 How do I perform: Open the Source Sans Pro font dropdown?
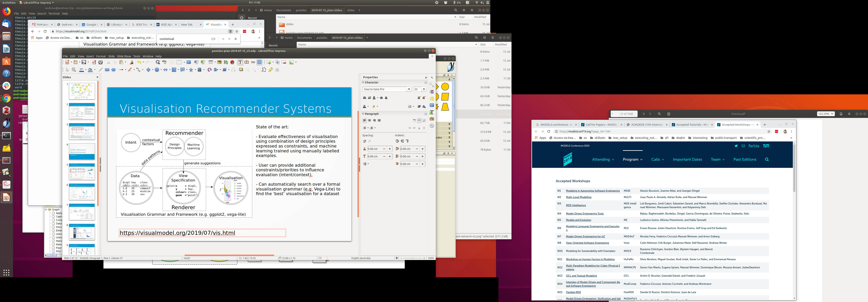pos(409,89)
